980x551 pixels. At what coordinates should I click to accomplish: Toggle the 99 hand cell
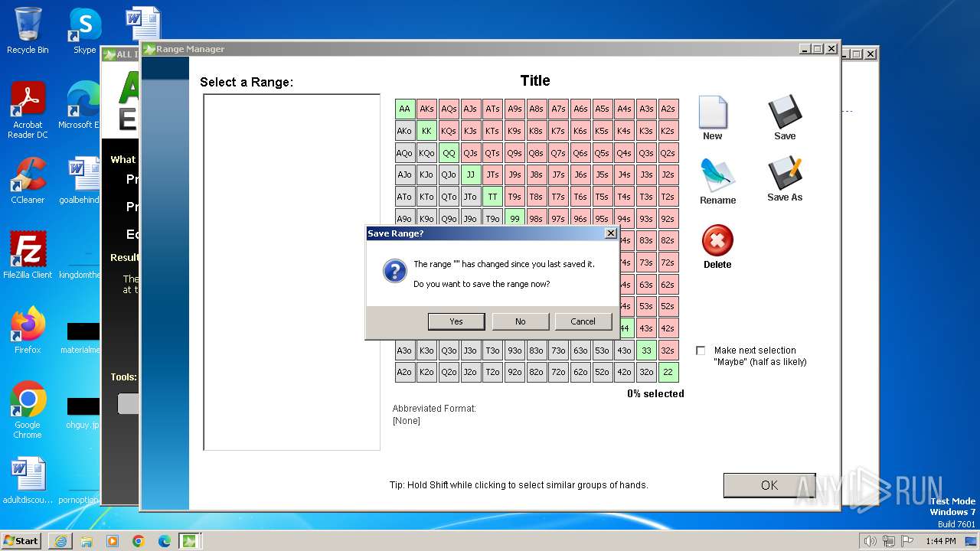[x=515, y=219]
